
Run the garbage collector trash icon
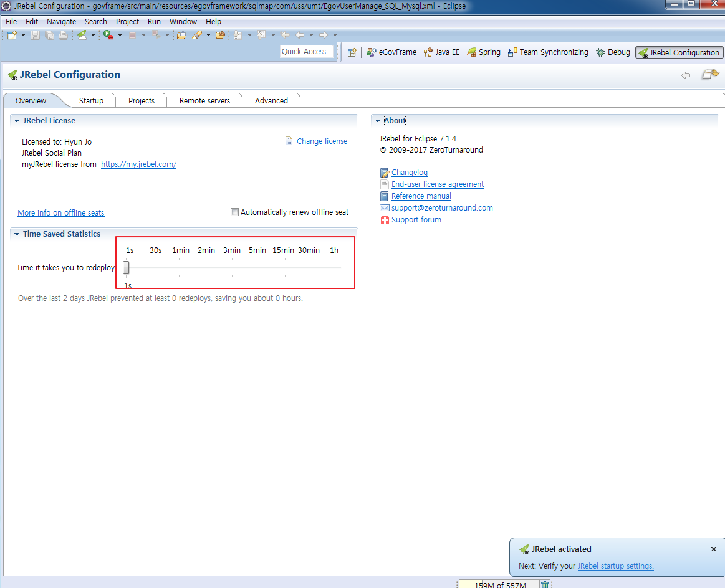pos(545,584)
